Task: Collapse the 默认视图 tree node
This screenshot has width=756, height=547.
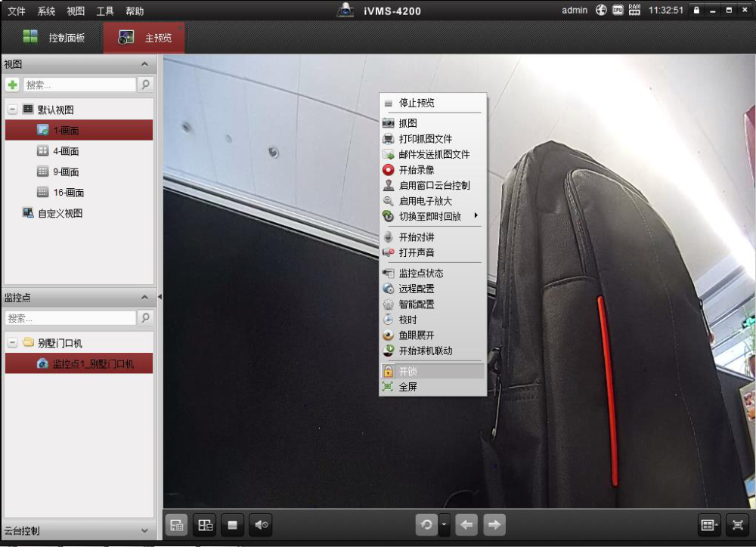Action: (x=13, y=110)
